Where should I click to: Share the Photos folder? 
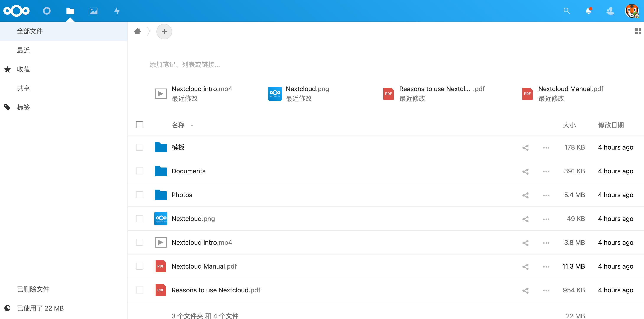[525, 195]
